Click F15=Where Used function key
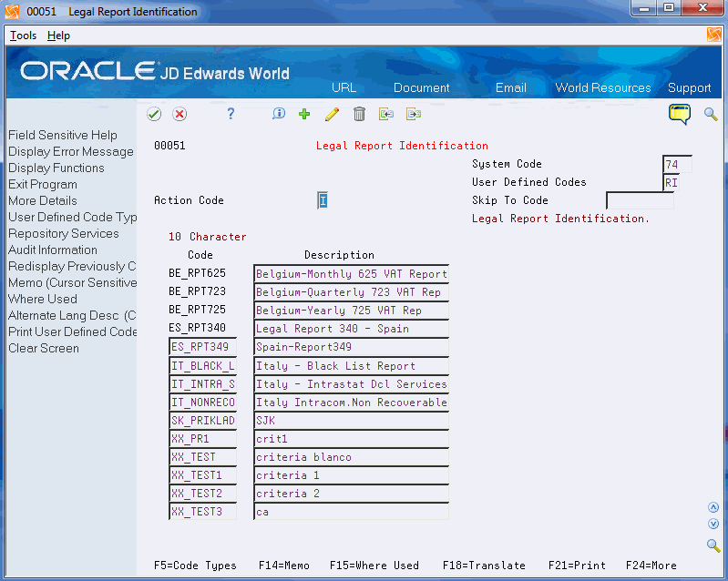 374,566
